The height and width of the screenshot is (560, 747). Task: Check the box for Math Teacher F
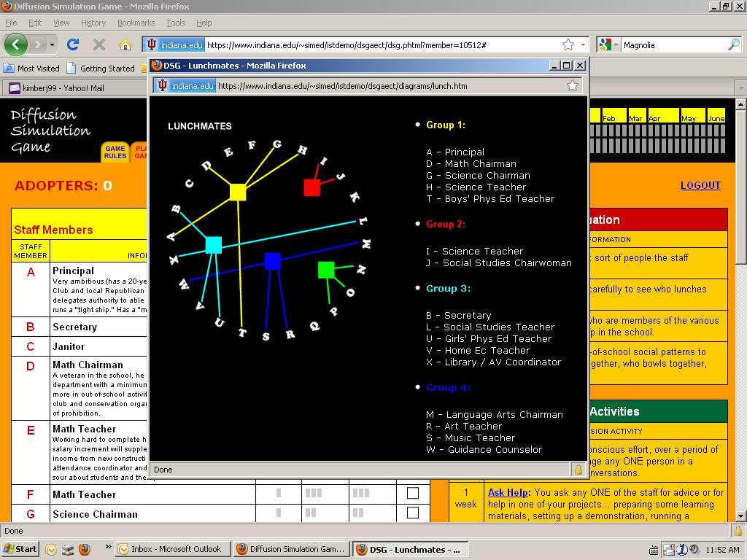coord(413,494)
